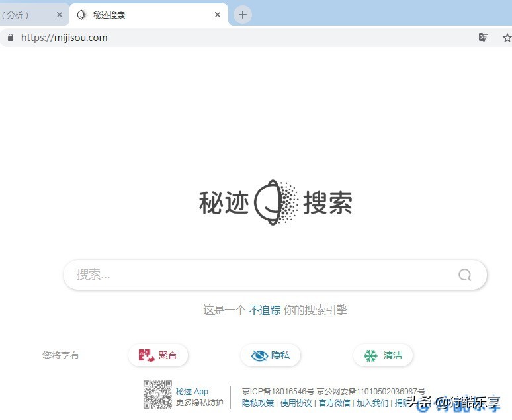Select the 聚合 feature button

point(158,355)
